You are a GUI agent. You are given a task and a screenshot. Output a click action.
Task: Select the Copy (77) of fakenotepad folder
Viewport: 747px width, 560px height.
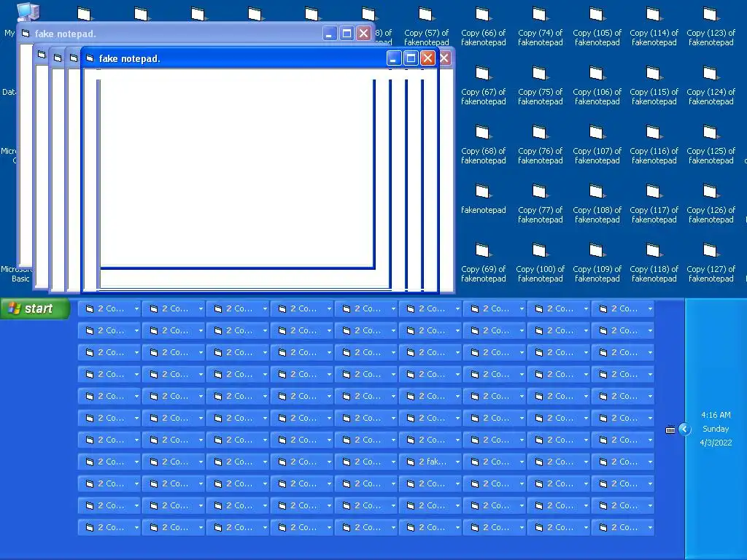540,204
